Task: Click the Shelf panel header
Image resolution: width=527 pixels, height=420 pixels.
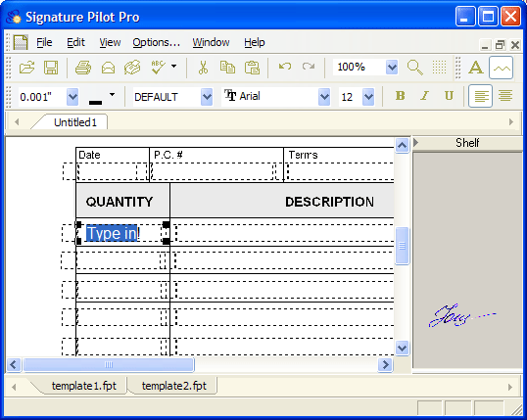Action: [x=467, y=143]
